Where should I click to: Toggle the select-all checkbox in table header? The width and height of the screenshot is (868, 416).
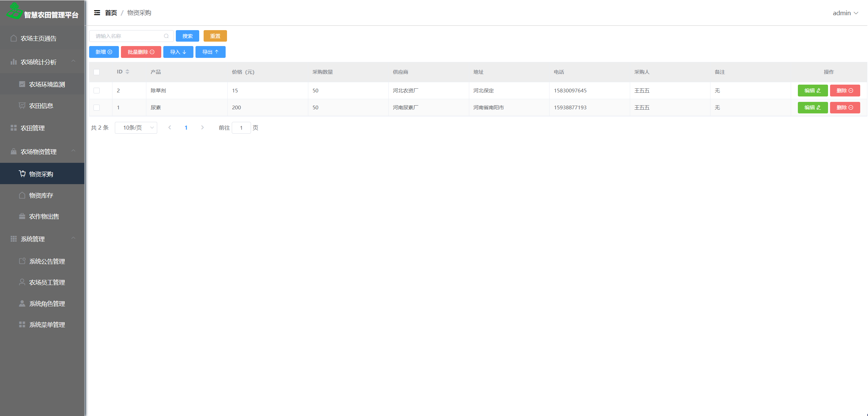(x=97, y=72)
